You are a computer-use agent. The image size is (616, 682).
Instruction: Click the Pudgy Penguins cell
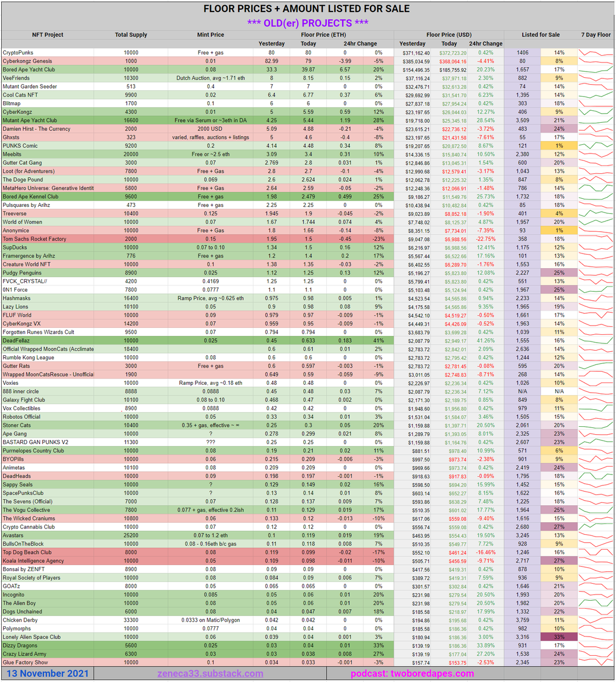[22, 273]
